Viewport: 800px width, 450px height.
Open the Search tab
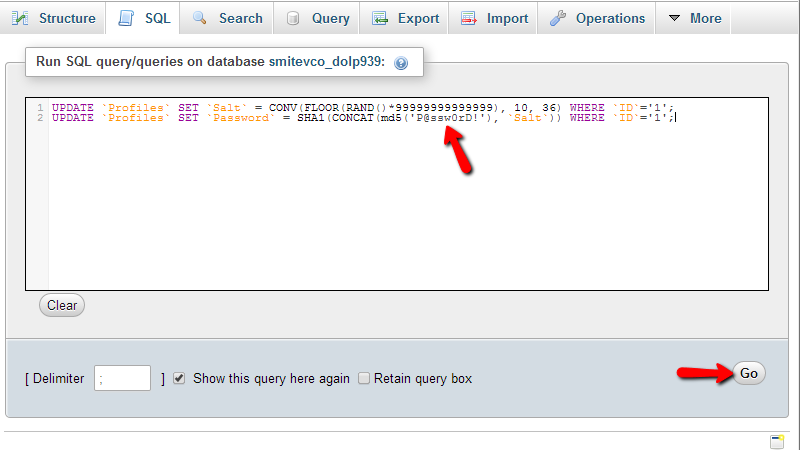point(227,18)
